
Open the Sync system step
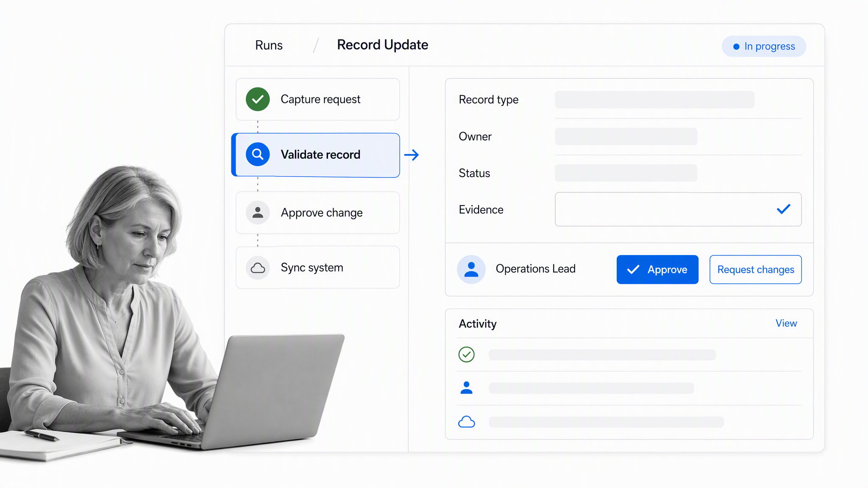[x=318, y=267]
